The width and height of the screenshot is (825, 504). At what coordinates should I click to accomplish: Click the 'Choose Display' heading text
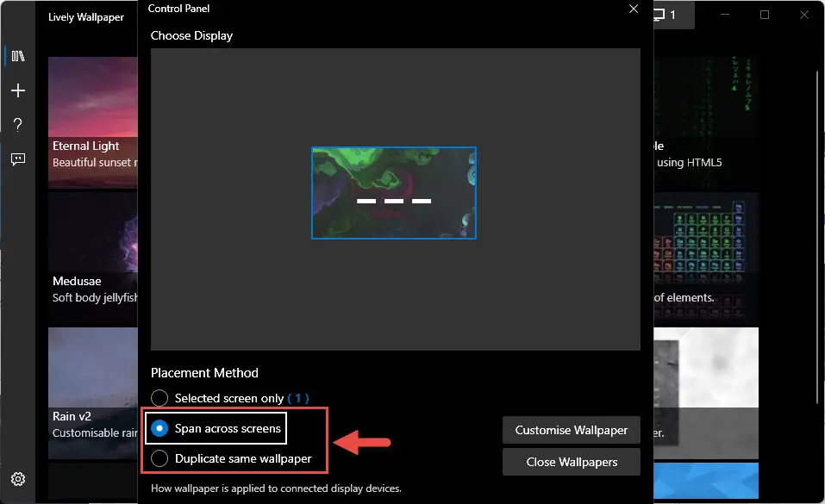191,36
